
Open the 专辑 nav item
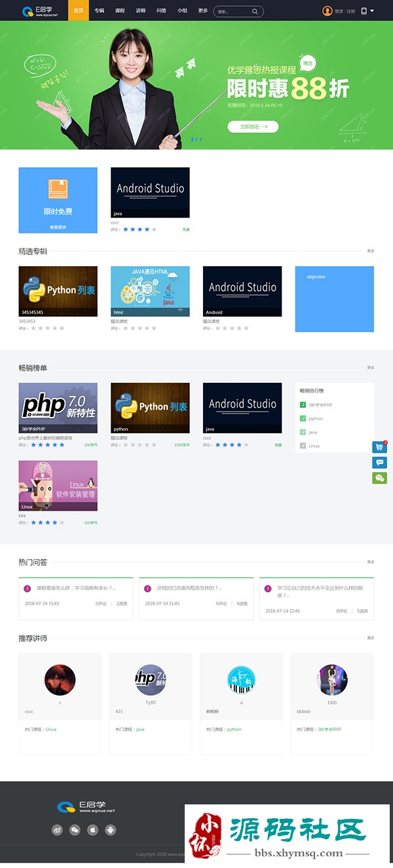click(x=99, y=10)
